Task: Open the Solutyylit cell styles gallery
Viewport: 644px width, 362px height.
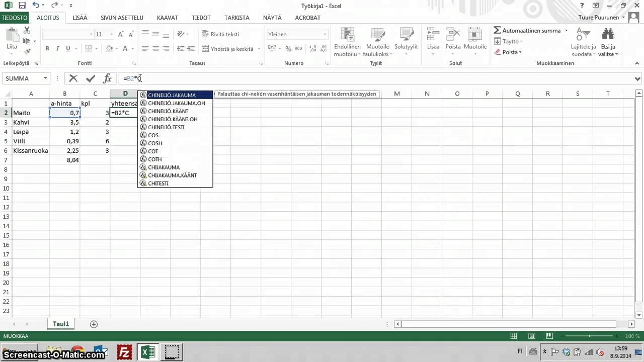Action: (406, 38)
